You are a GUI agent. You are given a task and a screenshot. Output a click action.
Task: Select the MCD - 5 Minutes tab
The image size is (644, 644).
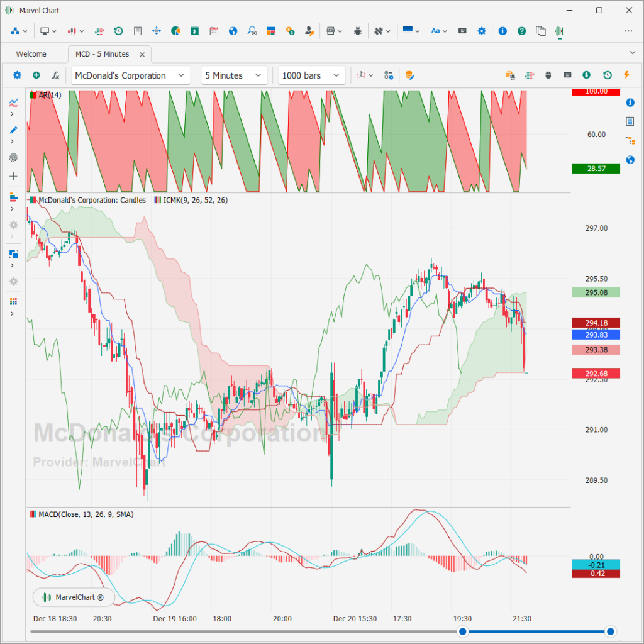pos(103,54)
